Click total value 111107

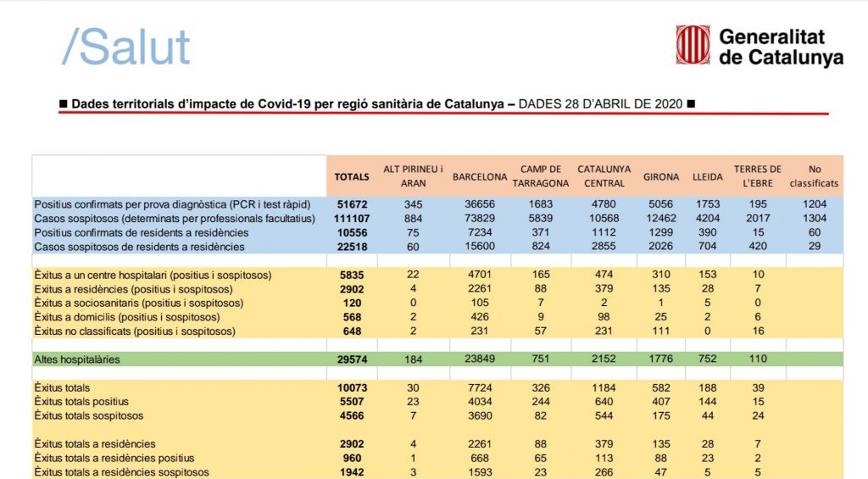352,219
